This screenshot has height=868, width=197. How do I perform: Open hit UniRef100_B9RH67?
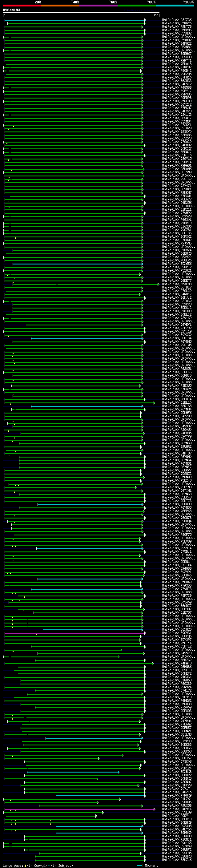[177, 54]
